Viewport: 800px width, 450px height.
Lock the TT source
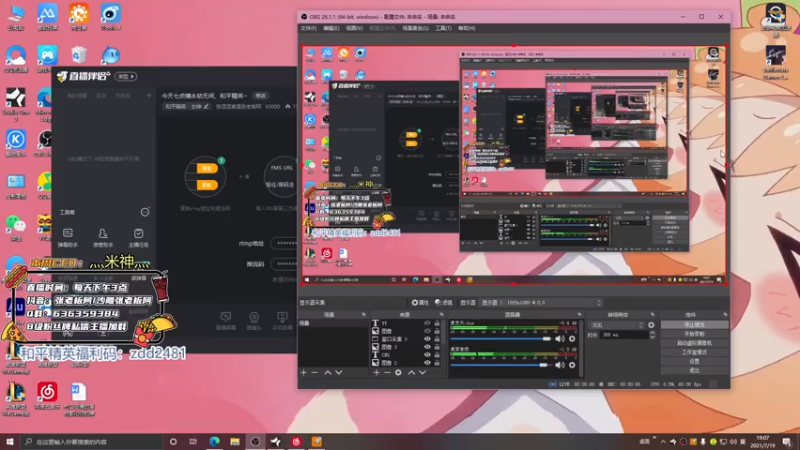(437, 323)
